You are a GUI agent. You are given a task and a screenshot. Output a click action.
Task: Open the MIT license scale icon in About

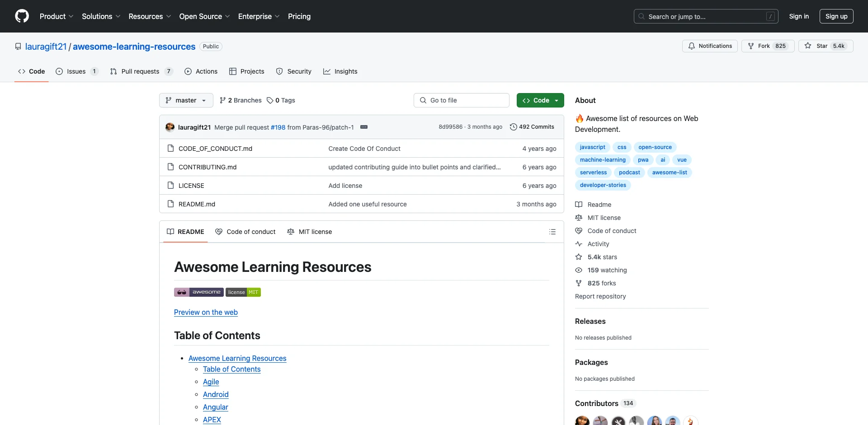click(x=579, y=218)
